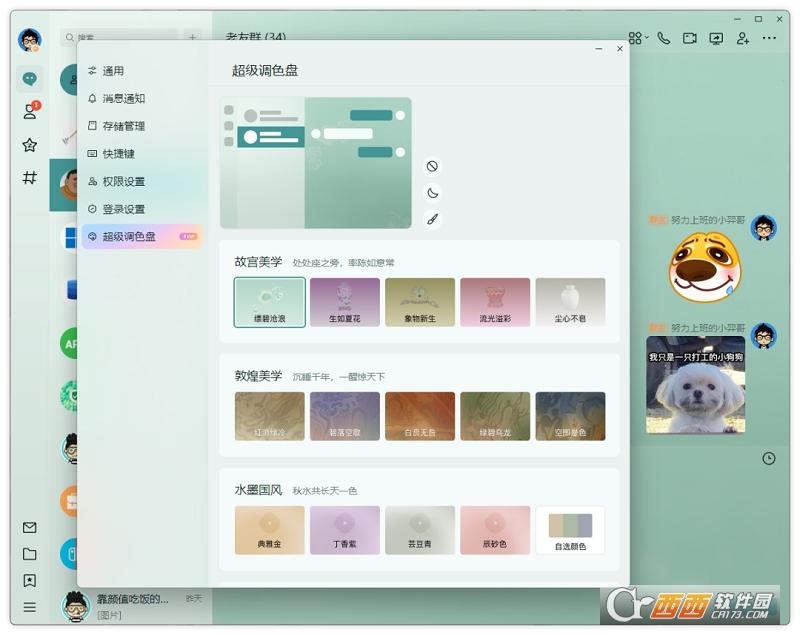Image resolution: width=800 pixels, height=635 pixels.
Task: Select the 象物新生 olive theme
Action: [x=420, y=302]
